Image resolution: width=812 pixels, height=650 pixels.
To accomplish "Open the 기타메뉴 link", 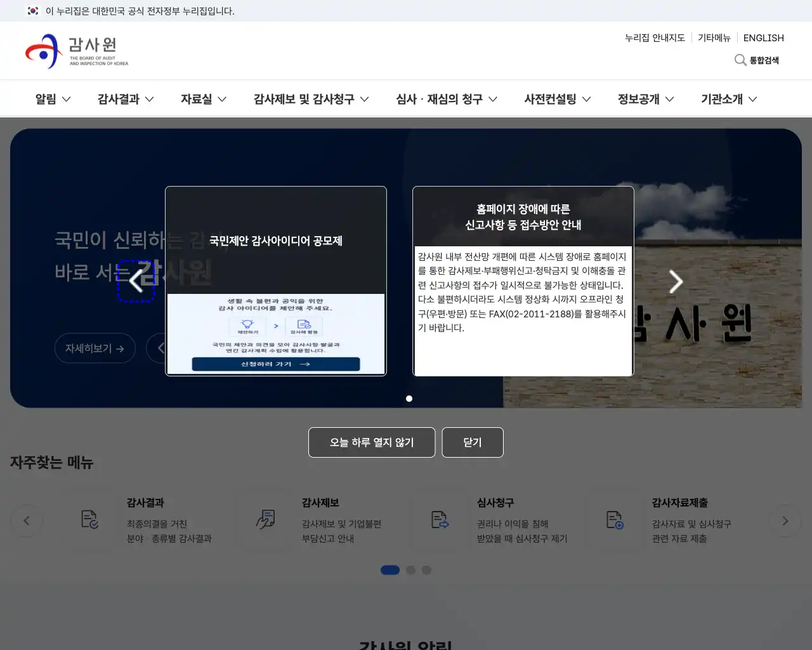I will [714, 38].
